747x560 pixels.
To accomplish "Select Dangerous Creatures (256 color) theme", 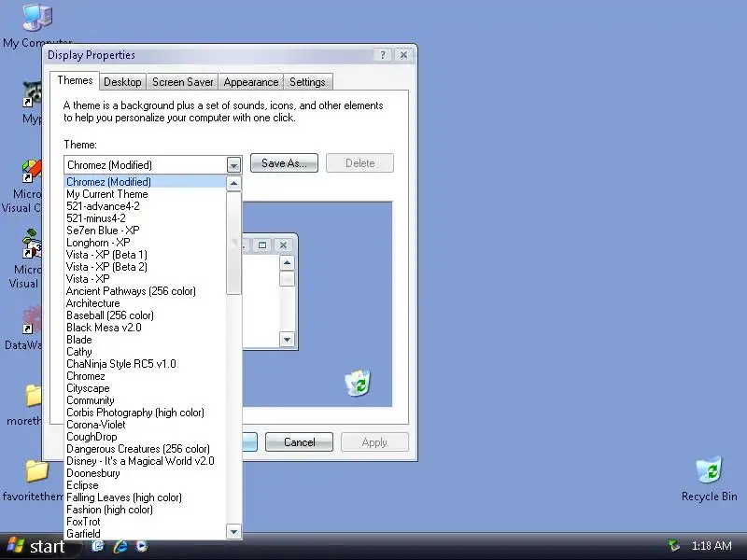I will click(146, 449).
